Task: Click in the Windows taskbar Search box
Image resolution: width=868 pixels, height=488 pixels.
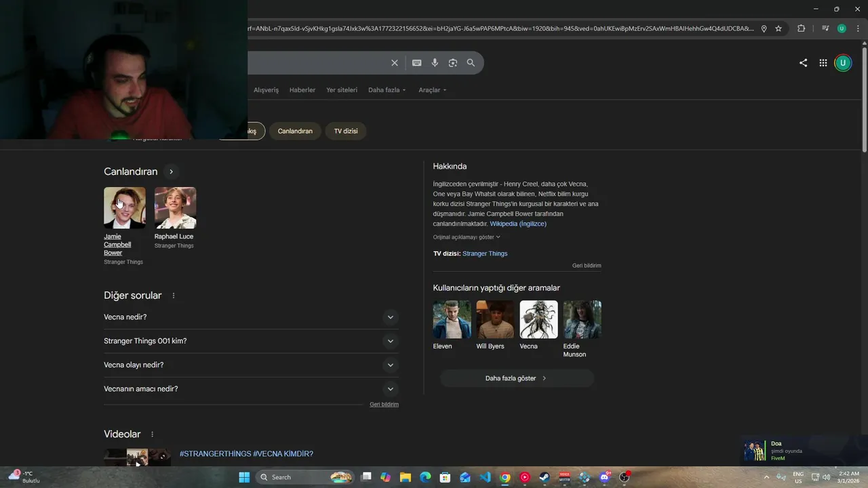Action: point(305,477)
